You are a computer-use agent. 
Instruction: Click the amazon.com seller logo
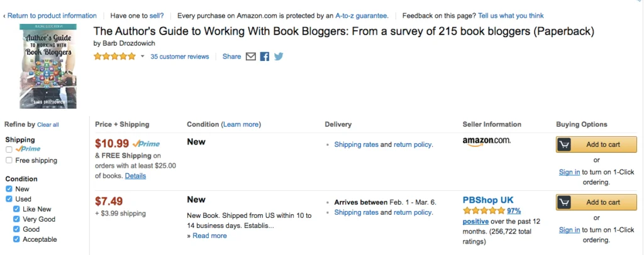(x=486, y=141)
